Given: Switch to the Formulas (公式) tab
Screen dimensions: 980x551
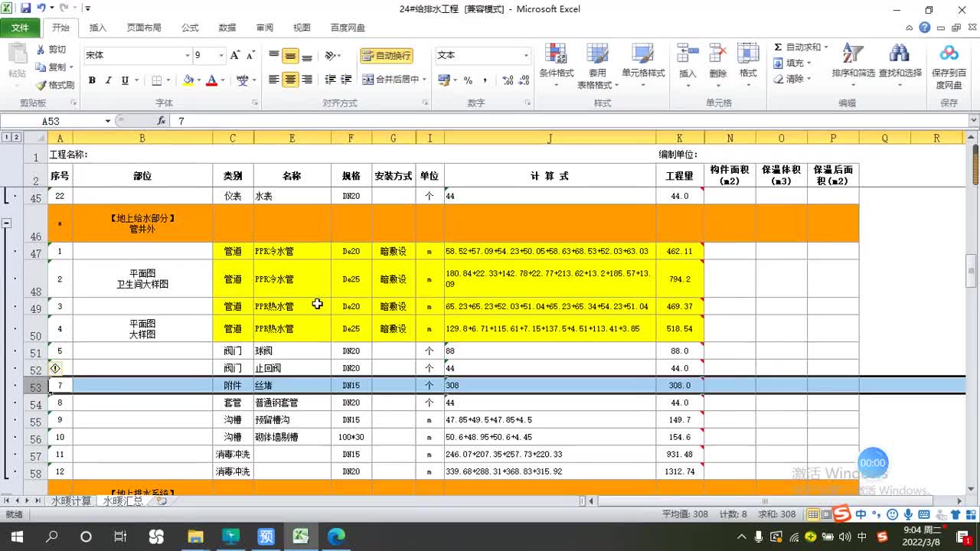Looking at the screenshot, I should tap(190, 28).
